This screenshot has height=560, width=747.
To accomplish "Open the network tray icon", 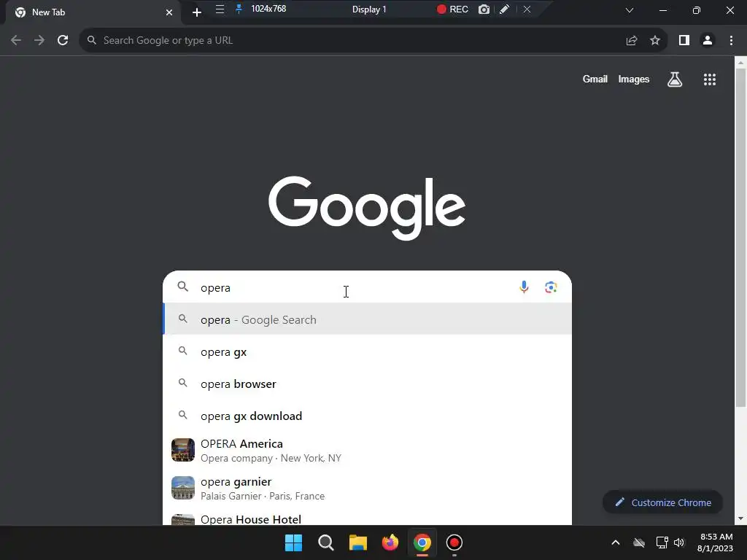I will click(x=662, y=542).
